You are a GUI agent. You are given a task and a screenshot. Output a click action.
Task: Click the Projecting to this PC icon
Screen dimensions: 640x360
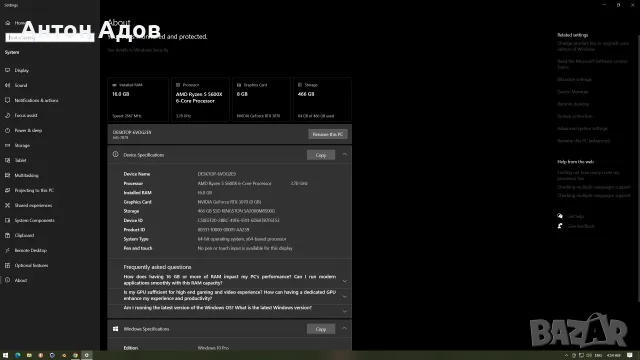(7, 190)
